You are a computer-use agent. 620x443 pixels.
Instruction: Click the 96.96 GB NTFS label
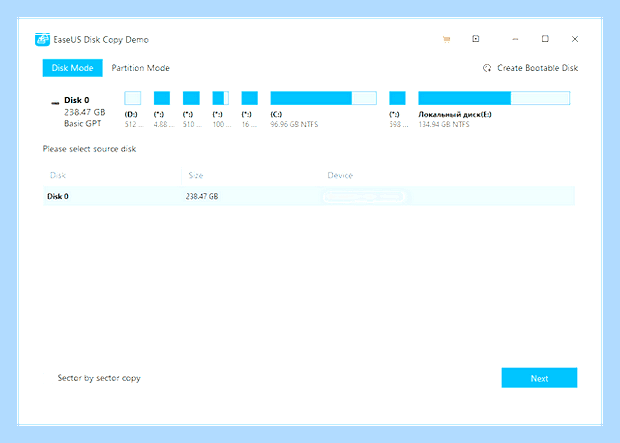[294, 124]
